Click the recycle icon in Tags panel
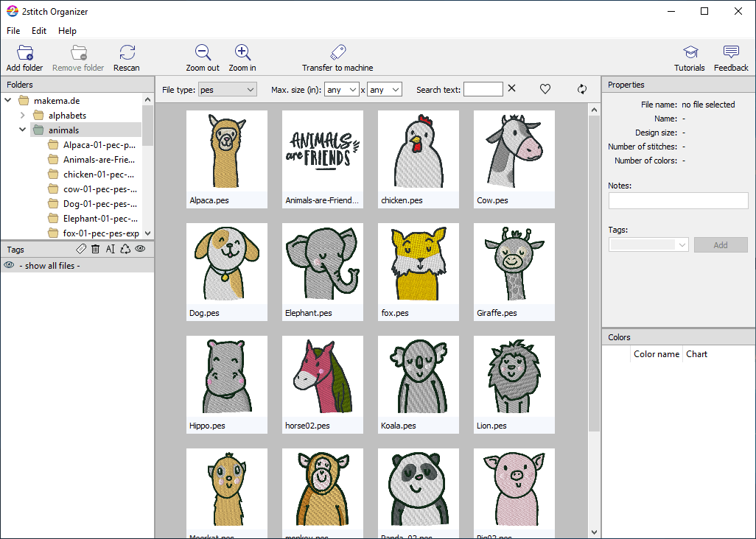The width and height of the screenshot is (756, 539). point(125,249)
